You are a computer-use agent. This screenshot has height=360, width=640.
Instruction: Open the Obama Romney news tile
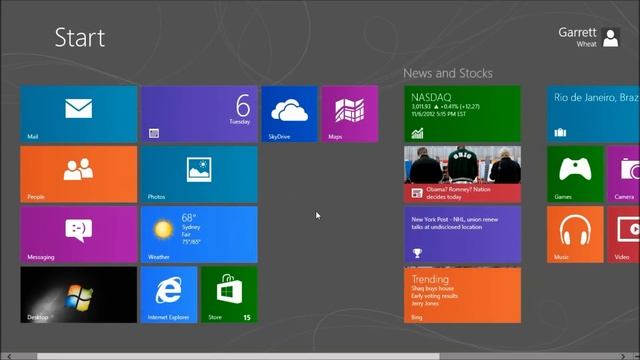(x=462, y=174)
